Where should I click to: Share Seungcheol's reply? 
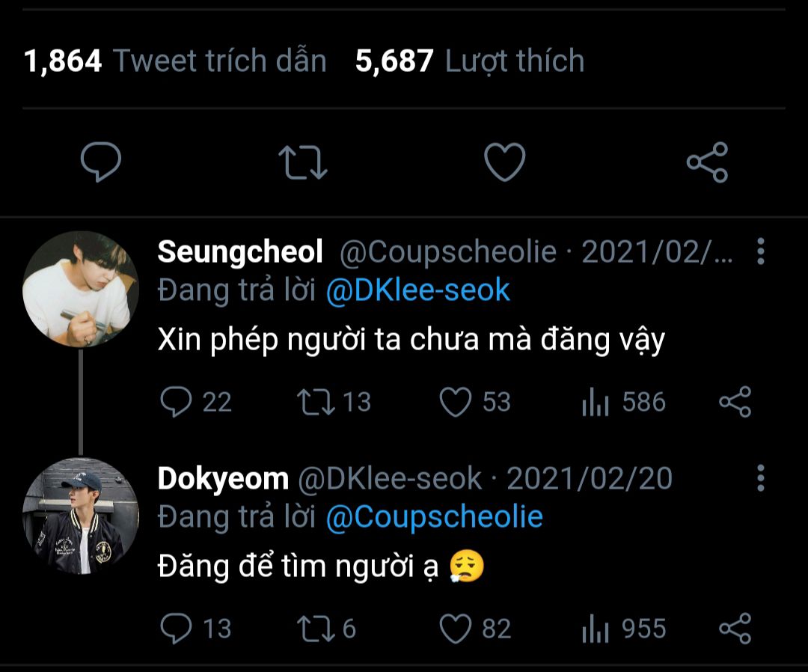[735, 403]
